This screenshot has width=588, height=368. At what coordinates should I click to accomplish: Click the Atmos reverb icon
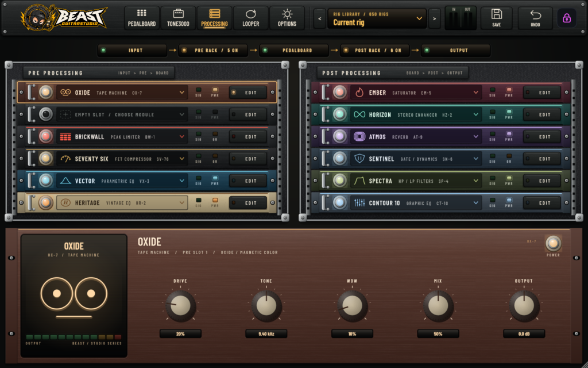(x=359, y=137)
